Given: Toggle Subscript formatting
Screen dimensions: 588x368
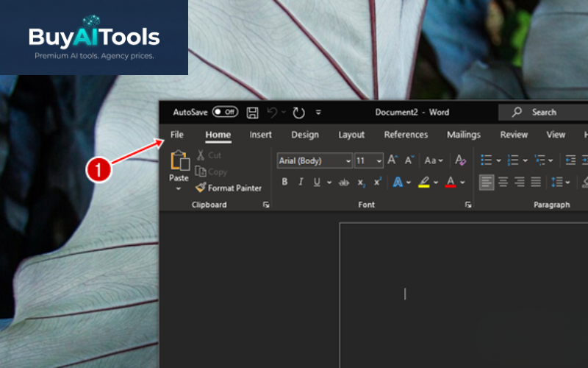Looking at the screenshot, I should [x=361, y=183].
